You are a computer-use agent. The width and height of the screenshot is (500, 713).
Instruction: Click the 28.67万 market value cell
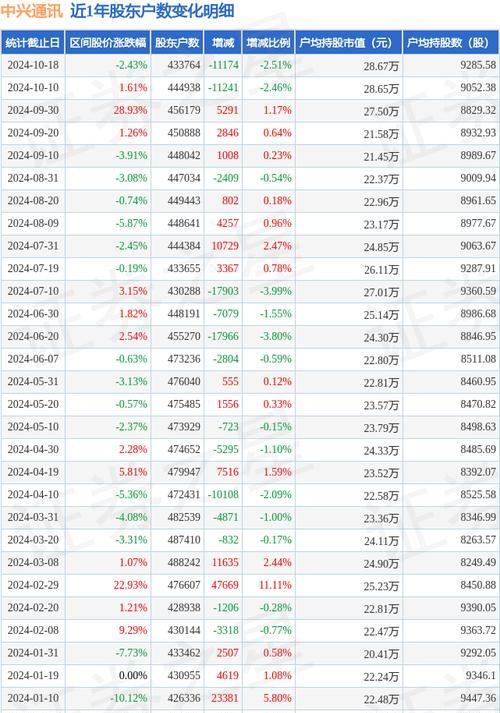click(x=381, y=66)
